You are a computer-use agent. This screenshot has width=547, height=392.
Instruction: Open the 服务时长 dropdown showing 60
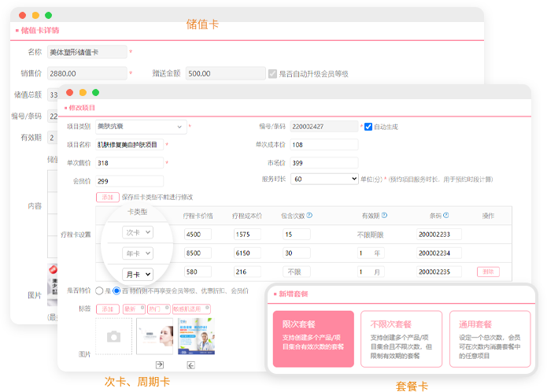(324, 179)
